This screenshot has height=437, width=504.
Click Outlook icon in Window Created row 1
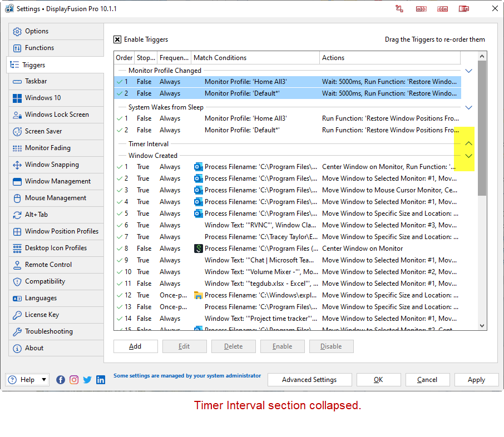pyautogui.click(x=199, y=167)
